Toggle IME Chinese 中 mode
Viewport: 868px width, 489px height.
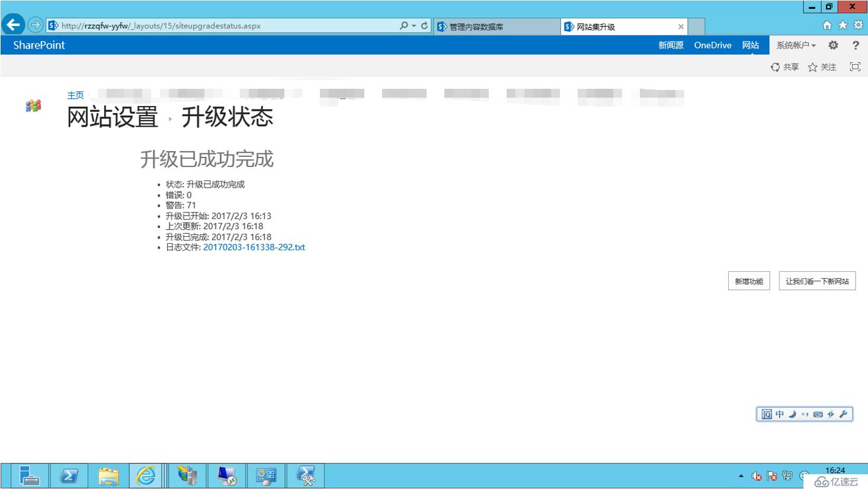(780, 414)
